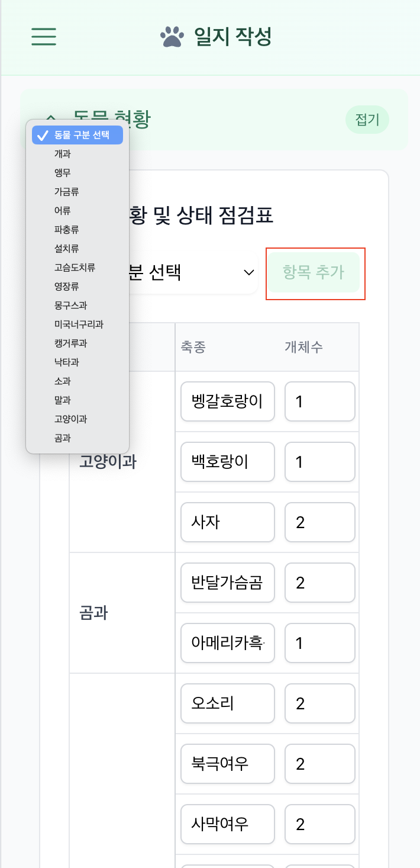Open the 동물 구분 선택 dropdown chevron
420x868 pixels.
pyautogui.click(x=248, y=273)
